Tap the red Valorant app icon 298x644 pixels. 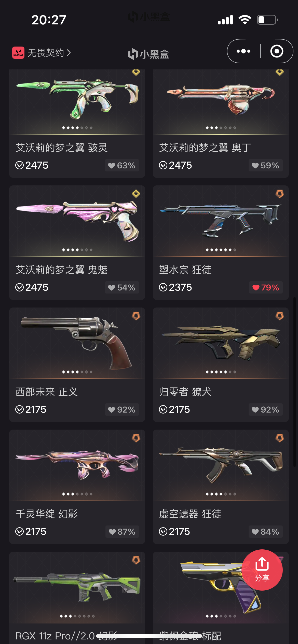coord(18,53)
